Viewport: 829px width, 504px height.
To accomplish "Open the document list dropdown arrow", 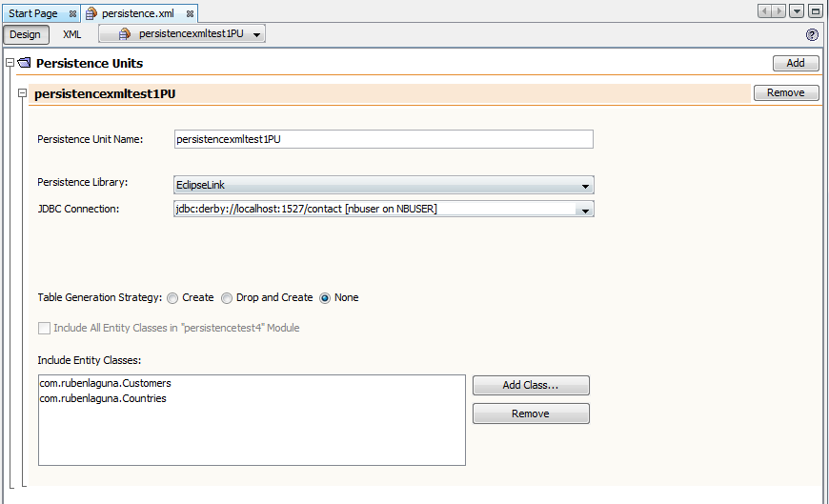I will (797, 11).
